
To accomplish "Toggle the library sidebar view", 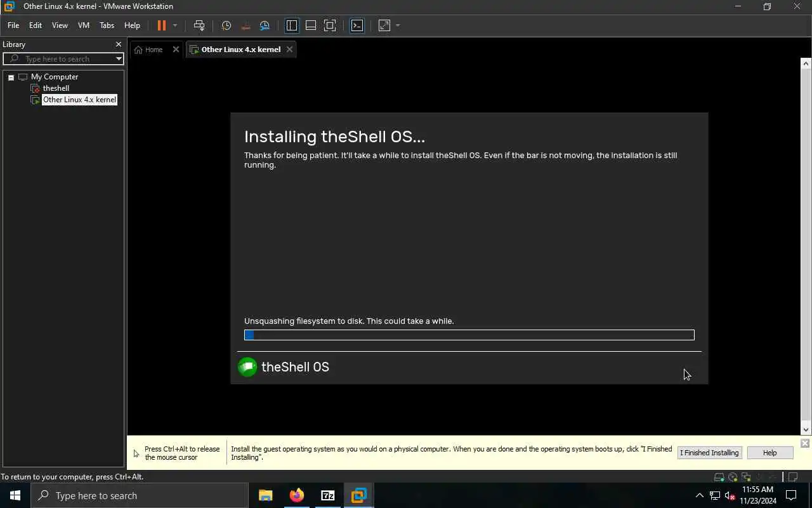I will point(292,25).
